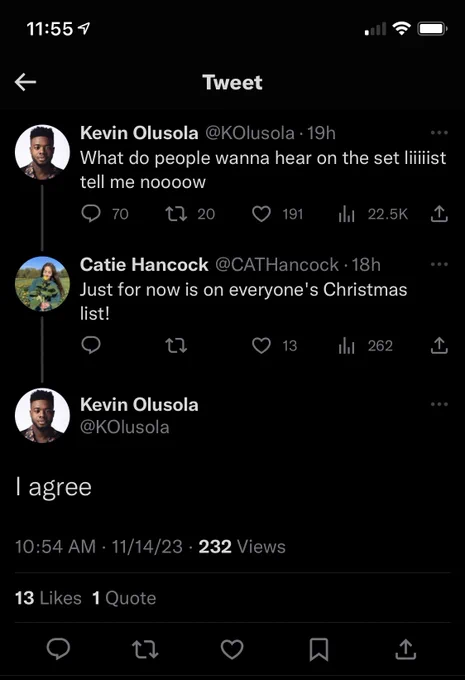This screenshot has height=680, width=465.
Task: Like Catie Hancock's reply with 13 likes
Action: pyautogui.click(x=261, y=346)
